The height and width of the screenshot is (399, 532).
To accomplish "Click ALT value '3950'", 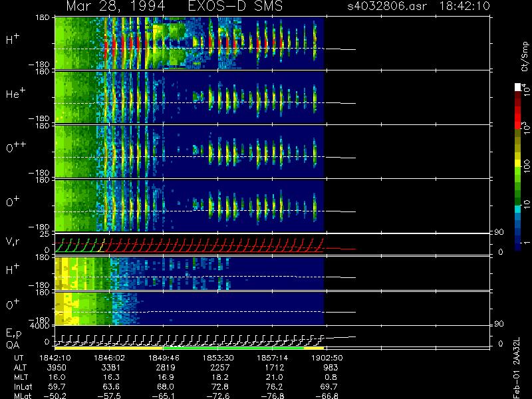I will tap(57, 368).
